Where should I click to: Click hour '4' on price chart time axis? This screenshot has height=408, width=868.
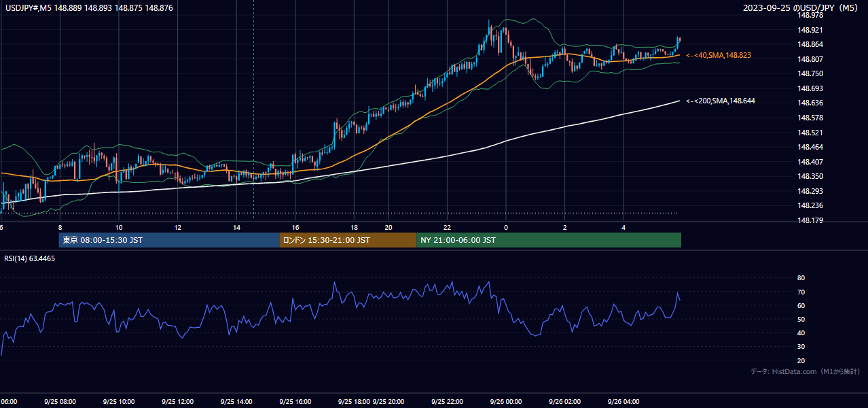pyautogui.click(x=623, y=227)
